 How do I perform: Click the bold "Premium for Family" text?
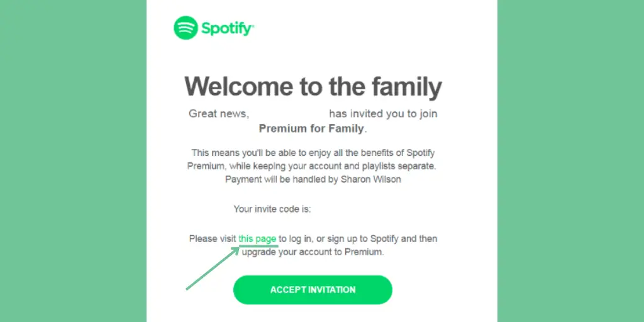tap(313, 128)
